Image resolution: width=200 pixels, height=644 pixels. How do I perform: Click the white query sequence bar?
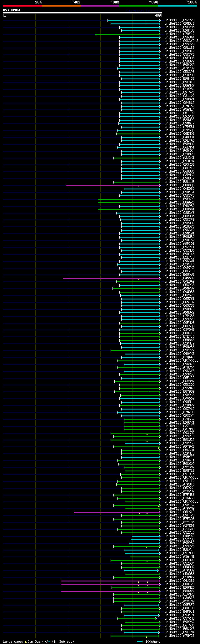82,13
